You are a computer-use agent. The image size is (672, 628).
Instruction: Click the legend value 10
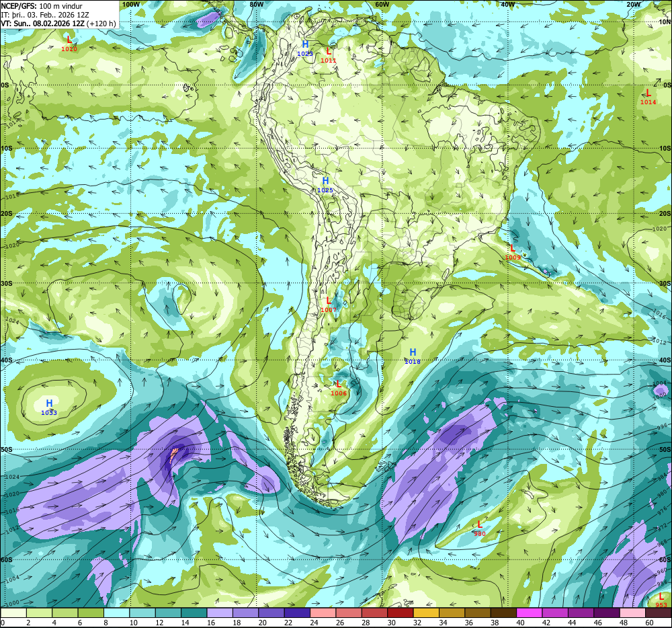click(133, 623)
